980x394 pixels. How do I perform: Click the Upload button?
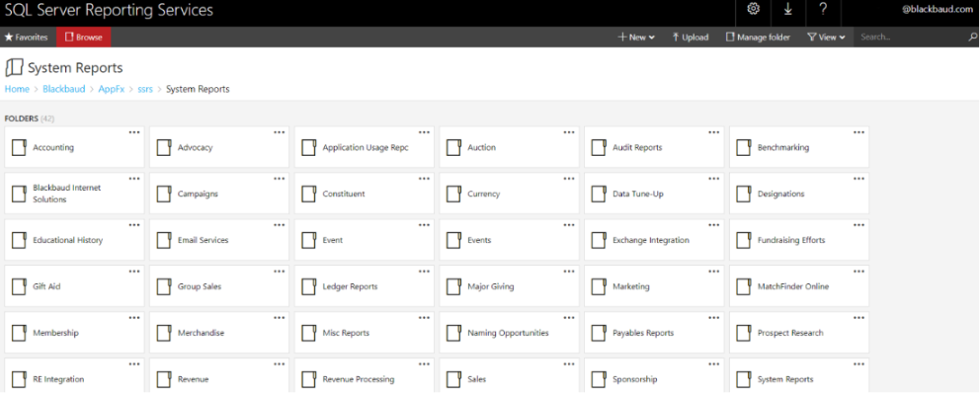point(690,37)
